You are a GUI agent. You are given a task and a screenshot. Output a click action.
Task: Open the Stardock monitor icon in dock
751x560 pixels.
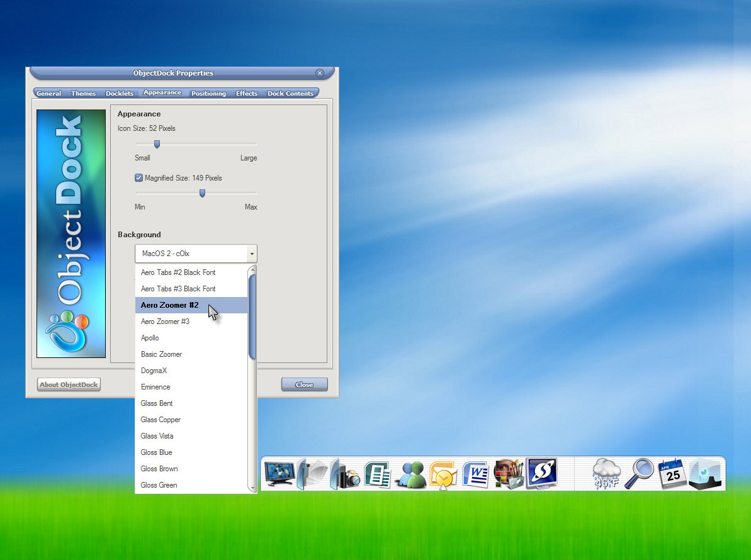[x=542, y=473]
